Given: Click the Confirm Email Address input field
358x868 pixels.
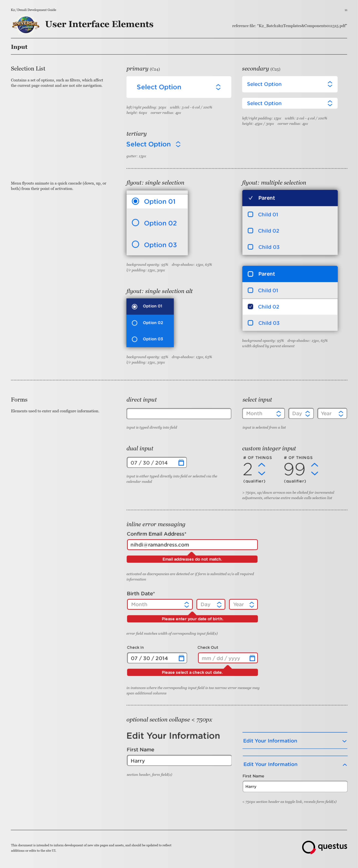Looking at the screenshot, I should click(192, 545).
